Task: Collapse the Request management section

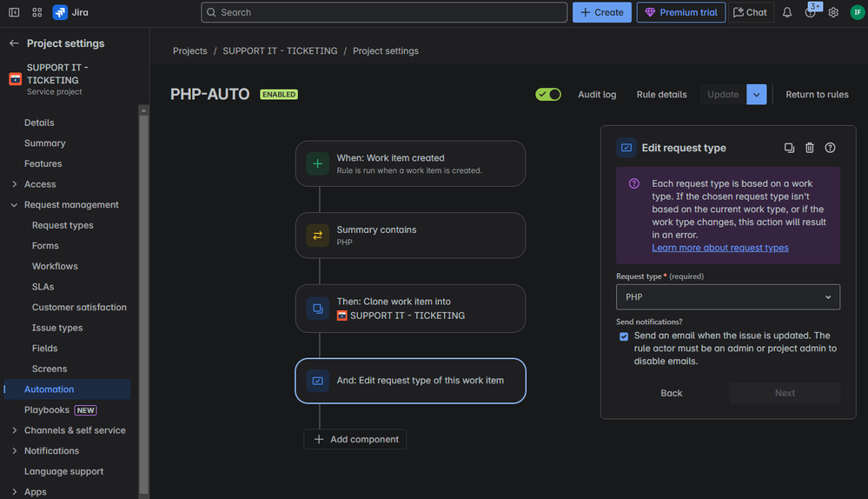Action: pos(15,205)
